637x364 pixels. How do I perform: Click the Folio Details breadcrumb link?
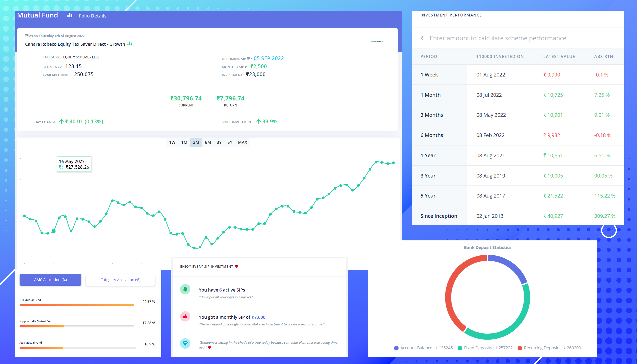[93, 16]
